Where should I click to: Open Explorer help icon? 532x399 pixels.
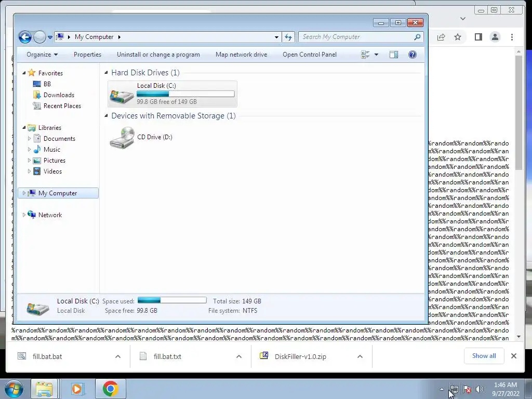point(412,55)
